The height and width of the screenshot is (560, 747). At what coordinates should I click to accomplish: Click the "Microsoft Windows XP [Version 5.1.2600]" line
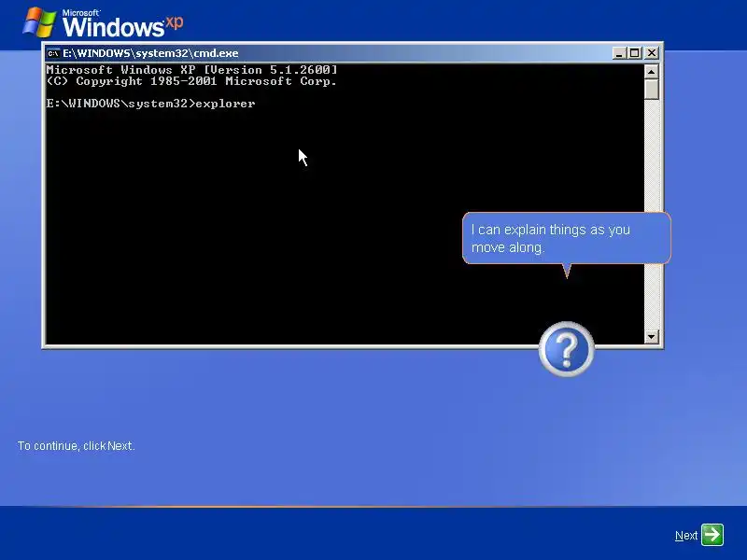pos(192,69)
